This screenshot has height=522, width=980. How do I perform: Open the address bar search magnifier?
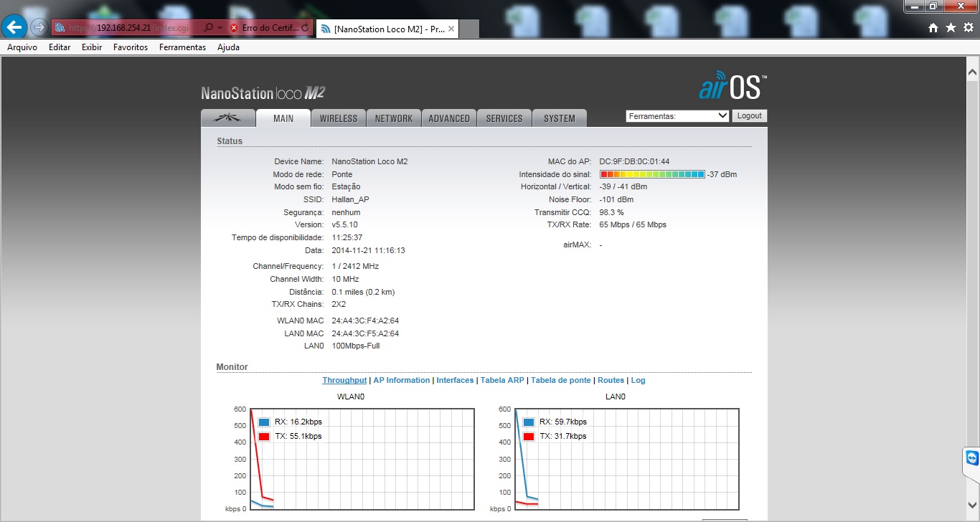[x=209, y=28]
